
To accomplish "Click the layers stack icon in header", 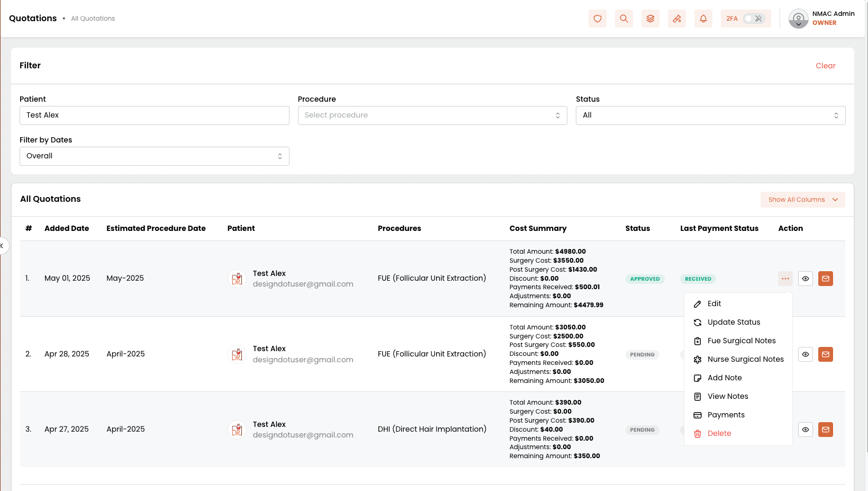I will pyautogui.click(x=650, y=19).
